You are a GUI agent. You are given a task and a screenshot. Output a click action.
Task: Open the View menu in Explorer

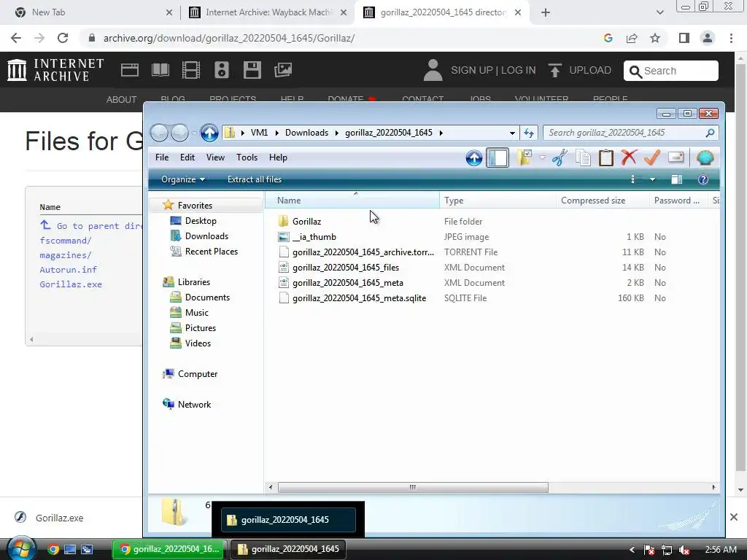(215, 157)
